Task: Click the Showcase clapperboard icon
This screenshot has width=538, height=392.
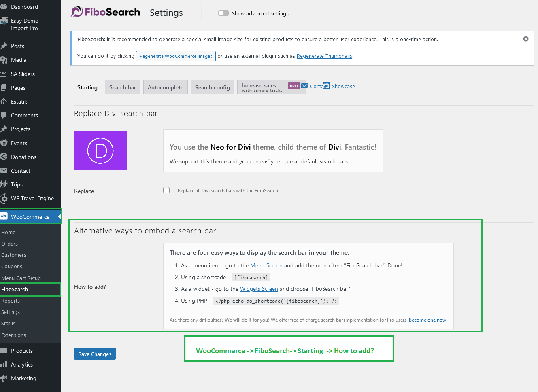Action: point(326,86)
